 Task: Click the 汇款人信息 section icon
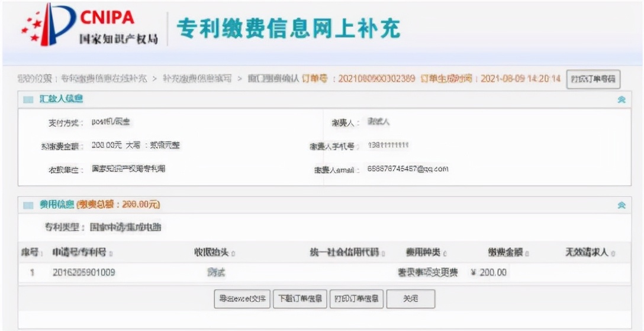pyautogui.click(x=28, y=100)
